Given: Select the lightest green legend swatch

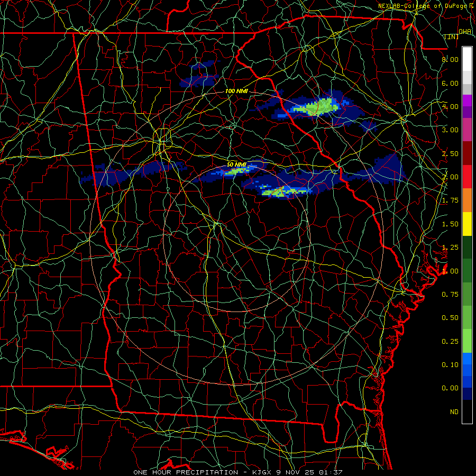Looking at the screenshot, I should click(467, 341).
